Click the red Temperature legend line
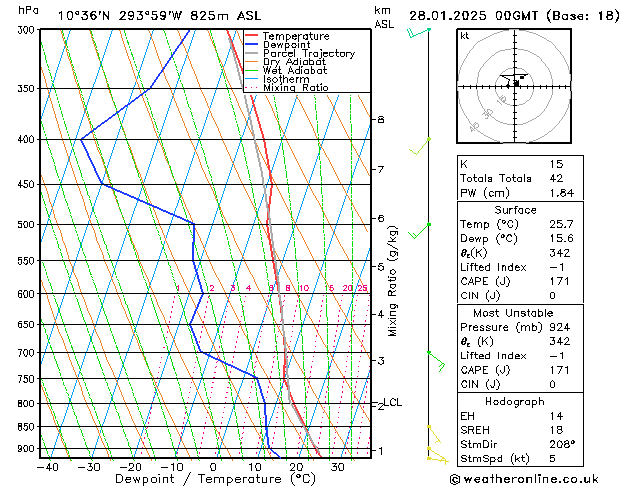The image size is (629, 486). tap(251, 36)
